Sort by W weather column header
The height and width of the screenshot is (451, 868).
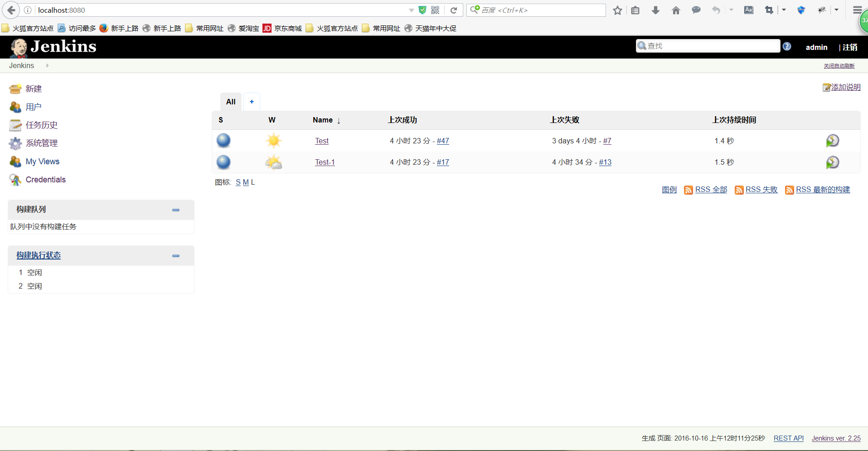point(272,120)
